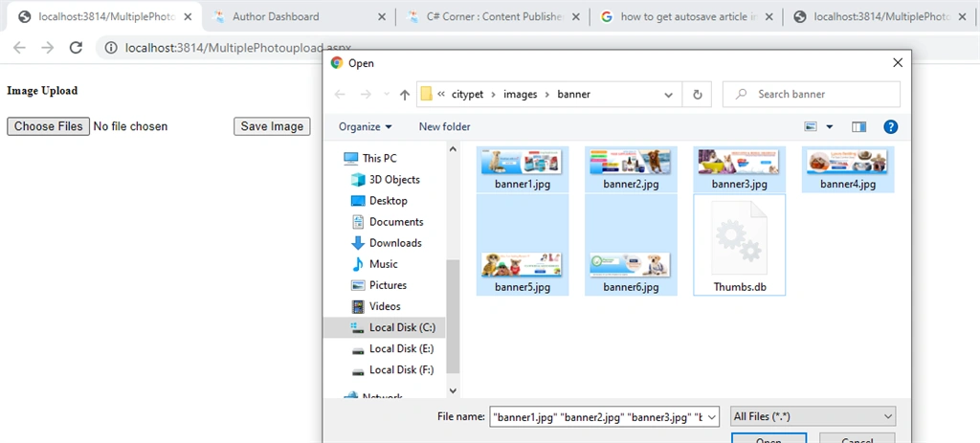Go up one folder level
Viewport: 980px width, 443px height.
click(405, 95)
